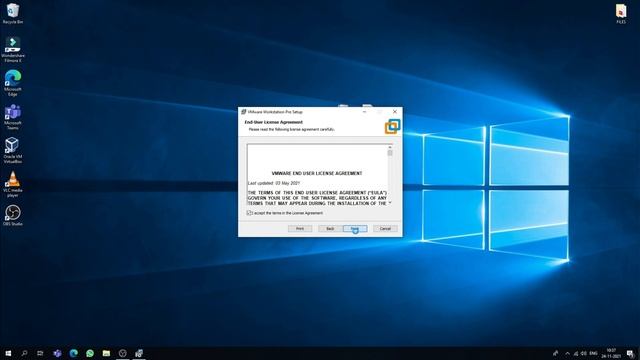The image size is (640, 360).
Task: Click the 'Last updated: 03 May 2021' text
Action: [274, 183]
